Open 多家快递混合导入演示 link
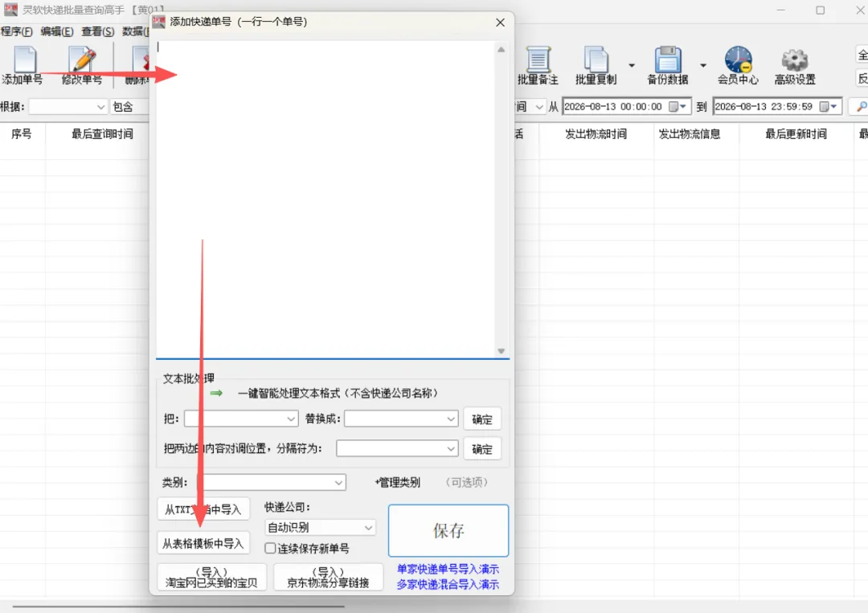Viewport: 868px width, 613px height. 448,584
